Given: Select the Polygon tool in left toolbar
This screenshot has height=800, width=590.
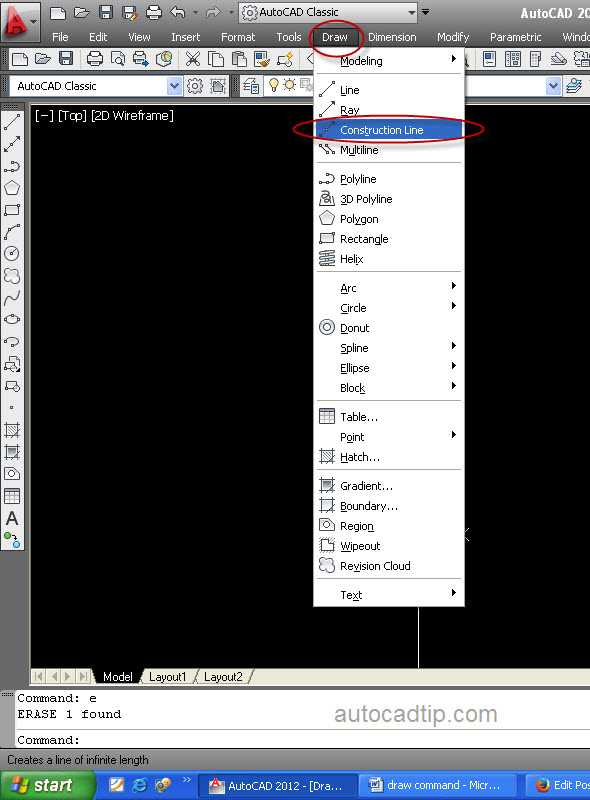Looking at the screenshot, I should tap(12, 188).
